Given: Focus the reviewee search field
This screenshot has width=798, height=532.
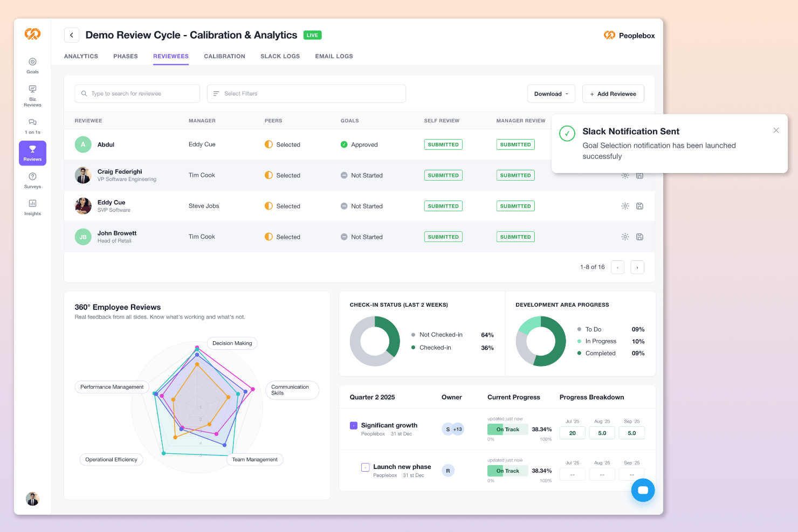Looking at the screenshot, I should [x=137, y=94].
